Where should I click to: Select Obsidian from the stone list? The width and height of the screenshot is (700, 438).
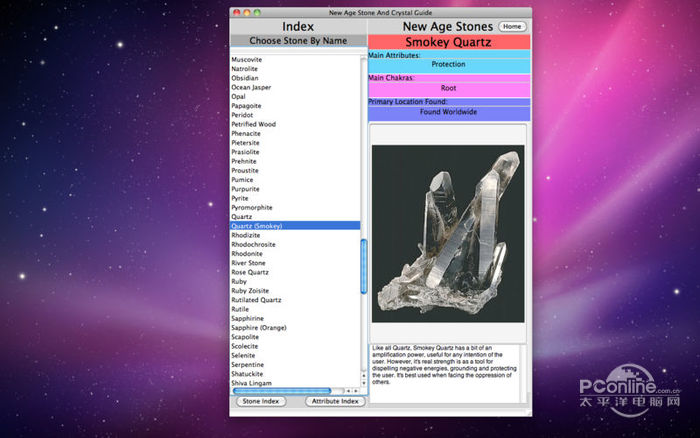click(245, 78)
